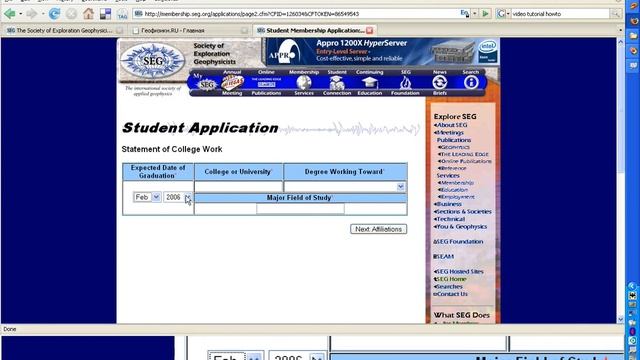Viewport: 640px width, 360px height.
Task: Open the Continuing Education graduation cap icon
Action: point(369,82)
